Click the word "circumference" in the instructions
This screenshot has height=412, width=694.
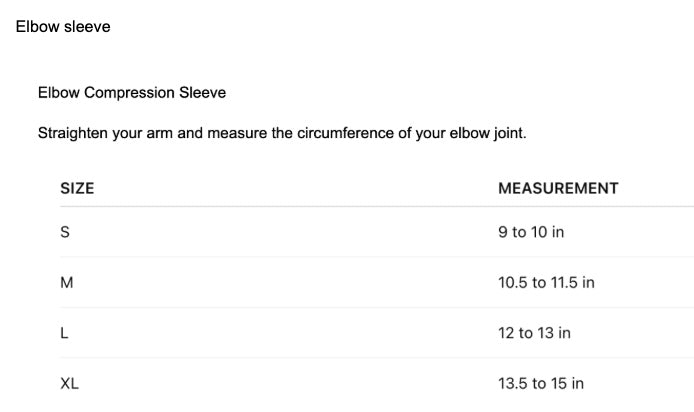pos(346,133)
